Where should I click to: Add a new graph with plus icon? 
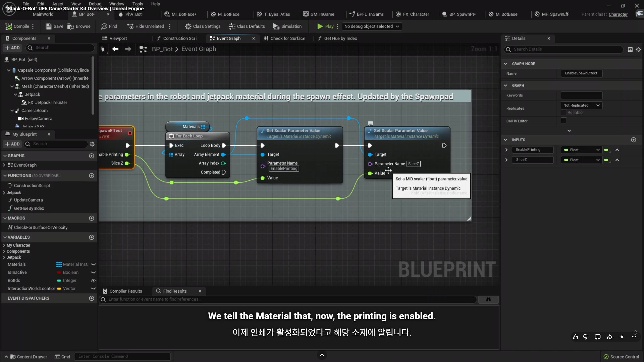click(x=92, y=156)
